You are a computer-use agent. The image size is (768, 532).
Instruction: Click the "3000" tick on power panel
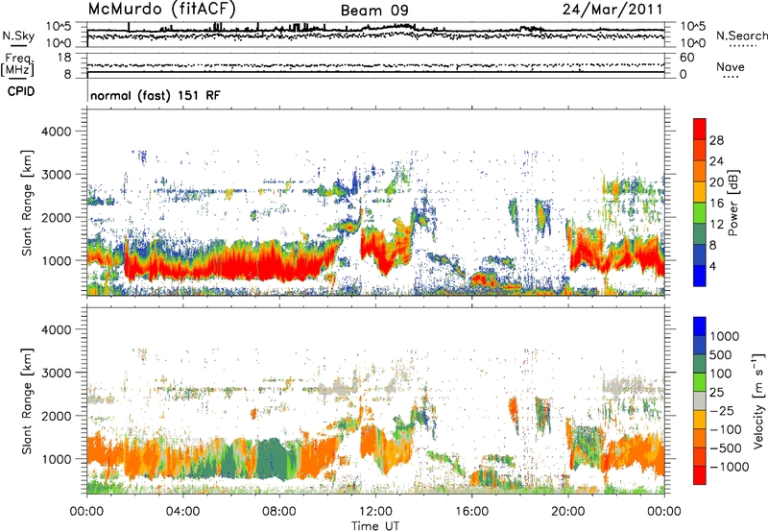57,175
